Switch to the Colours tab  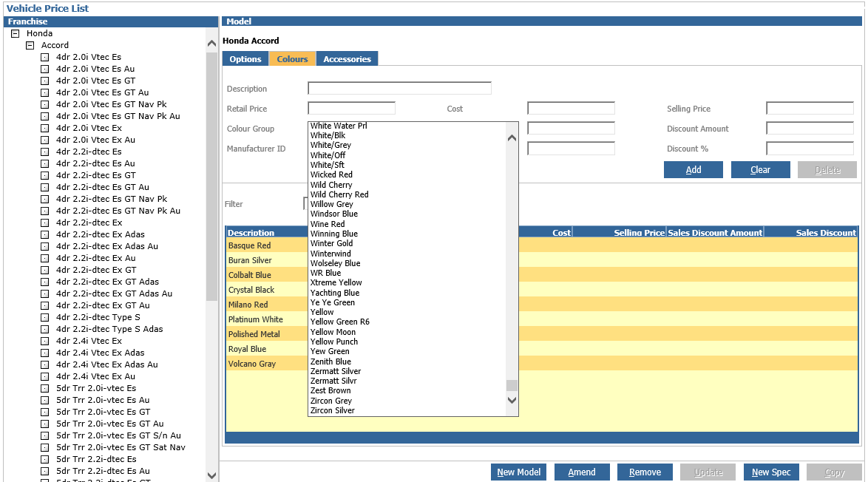(292, 58)
